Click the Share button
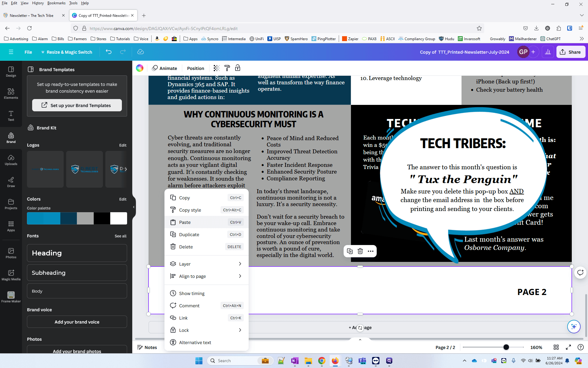This screenshot has width=588, height=368. click(x=571, y=52)
